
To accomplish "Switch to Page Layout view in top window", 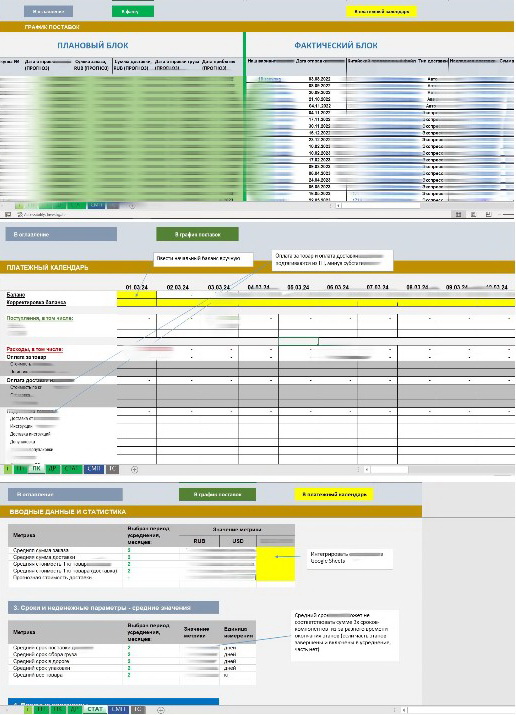I will pyautogui.click(x=473, y=214).
